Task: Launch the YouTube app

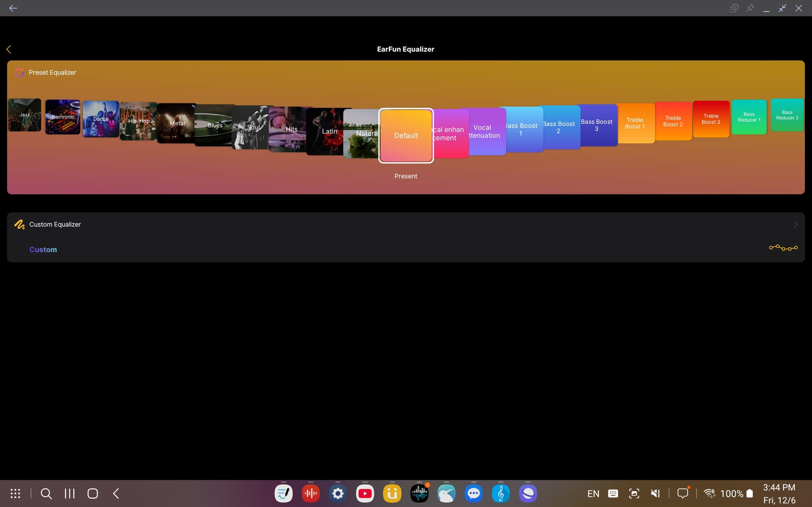Action: [365, 494]
